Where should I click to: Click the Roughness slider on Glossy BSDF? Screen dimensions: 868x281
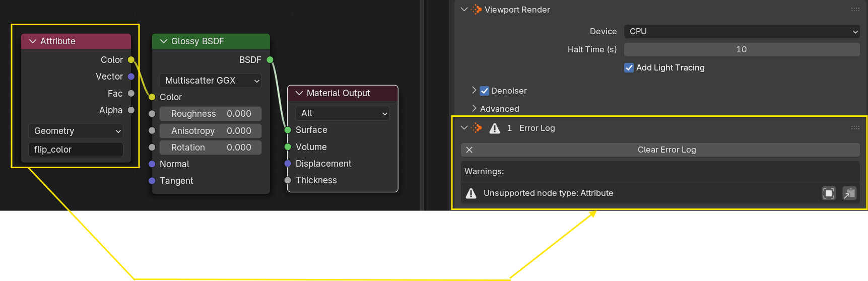(x=211, y=114)
